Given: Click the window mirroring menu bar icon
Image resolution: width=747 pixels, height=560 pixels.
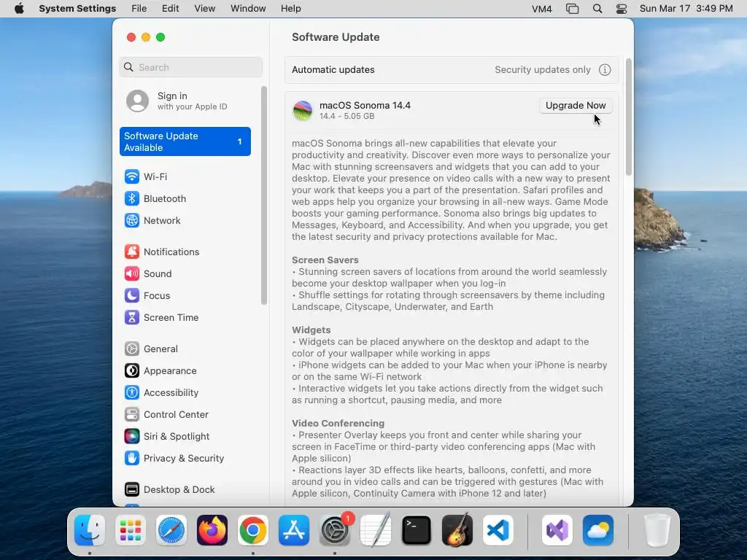Looking at the screenshot, I should tap(572, 9).
